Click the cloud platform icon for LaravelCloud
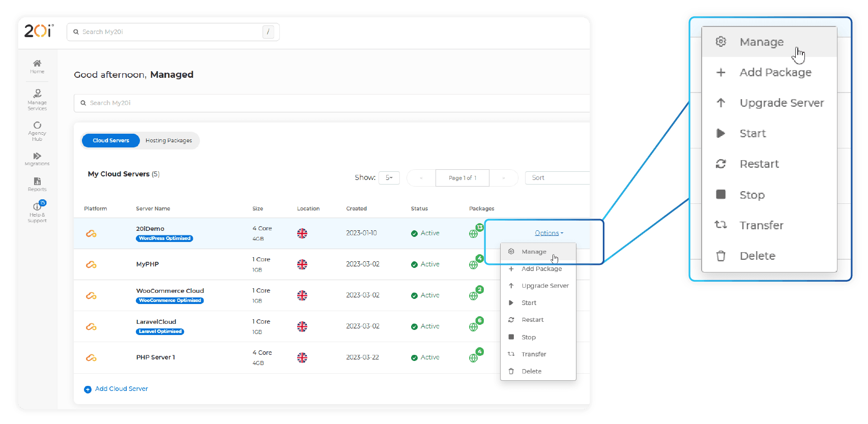 (91, 326)
